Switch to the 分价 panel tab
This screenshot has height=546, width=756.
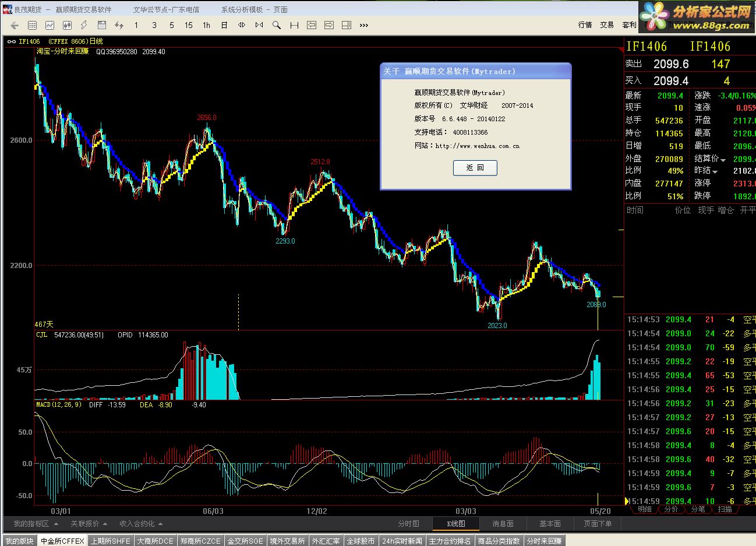[671, 509]
